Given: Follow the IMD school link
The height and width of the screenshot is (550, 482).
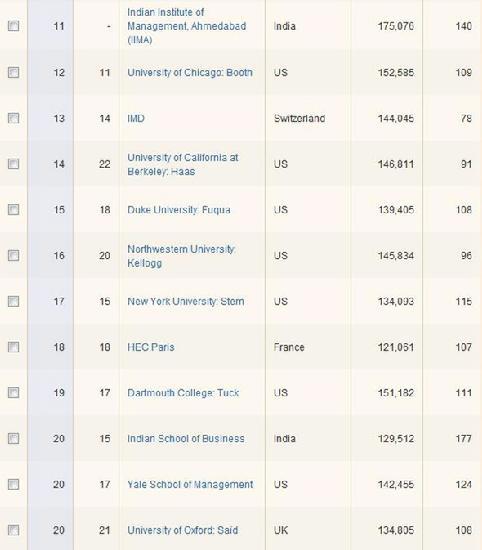Looking at the screenshot, I should [x=136, y=118].
